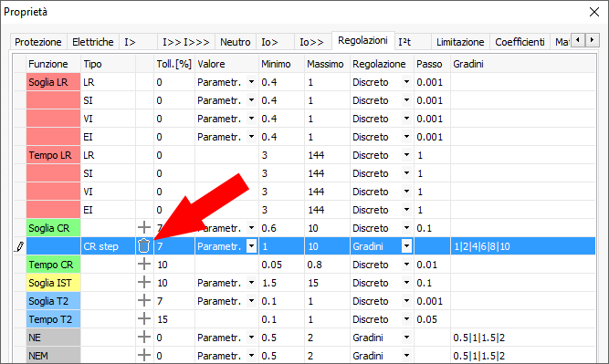This screenshot has height=364, width=609.
Task: Click the Funzione column header
Action: click(x=53, y=64)
